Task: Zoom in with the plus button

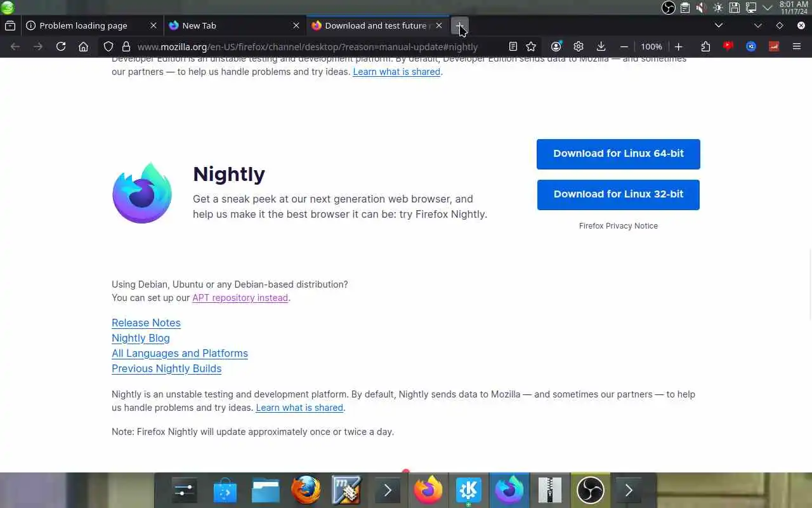Action: coord(679,46)
